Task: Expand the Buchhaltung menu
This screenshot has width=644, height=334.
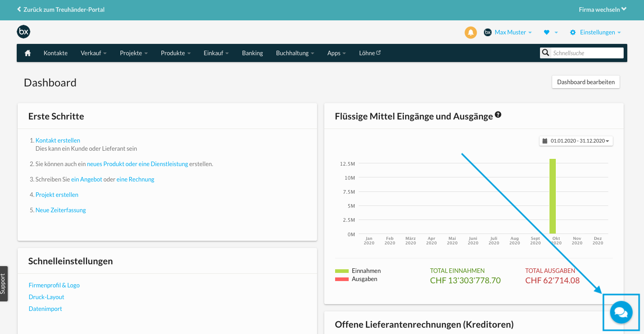Action: point(295,53)
